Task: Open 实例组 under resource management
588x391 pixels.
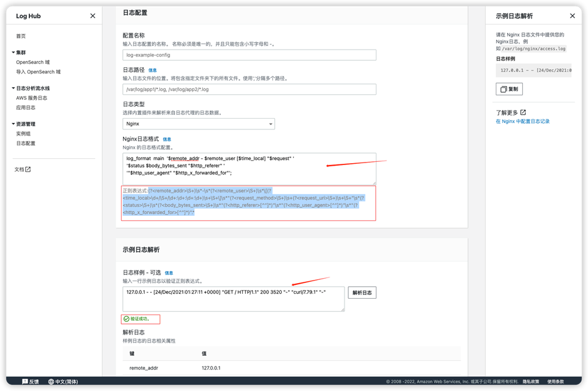Action: [23, 134]
